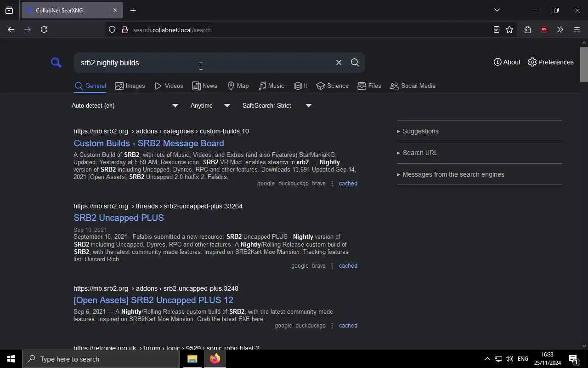The width and height of the screenshot is (588, 368).
Task: Open the Windows Start menu
Action: tap(11, 359)
